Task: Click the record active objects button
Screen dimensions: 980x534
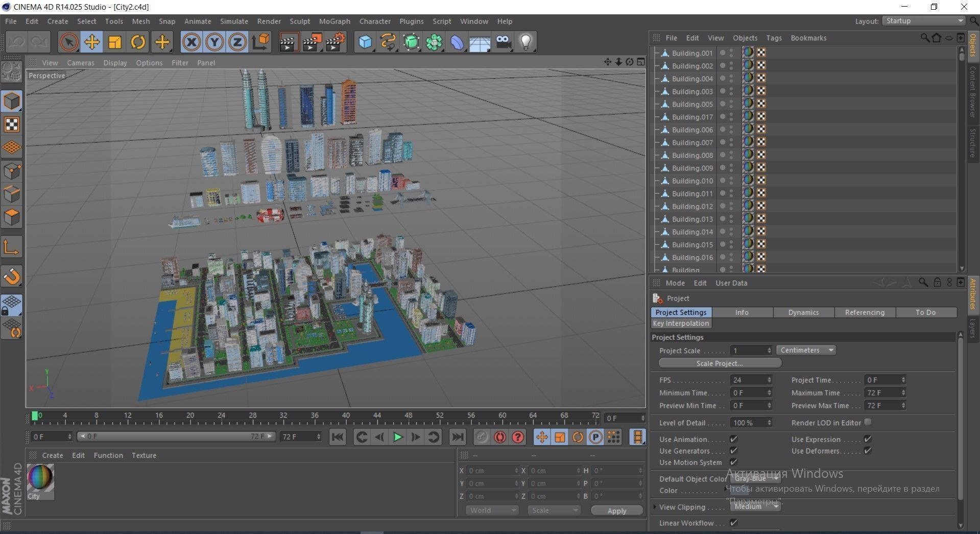Action: click(x=482, y=437)
